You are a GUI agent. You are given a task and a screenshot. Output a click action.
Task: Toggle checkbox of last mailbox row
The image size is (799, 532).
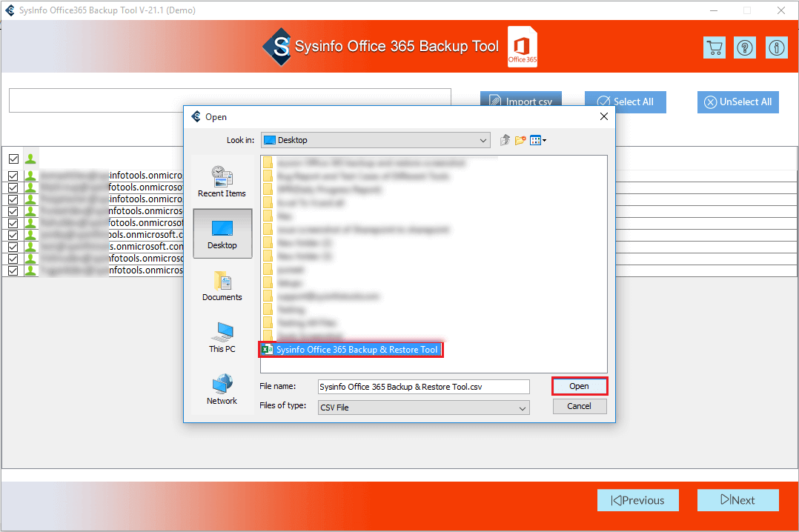point(13,270)
